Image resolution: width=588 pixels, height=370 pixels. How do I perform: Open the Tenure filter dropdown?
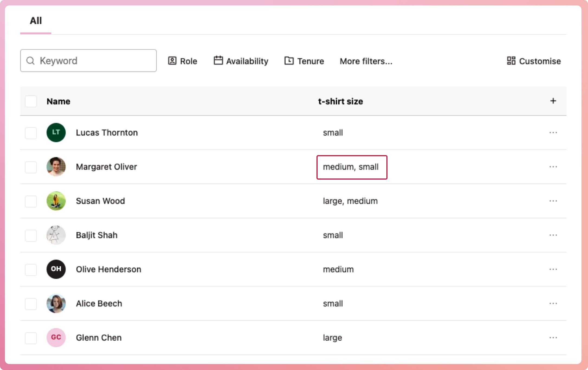pos(304,61)
